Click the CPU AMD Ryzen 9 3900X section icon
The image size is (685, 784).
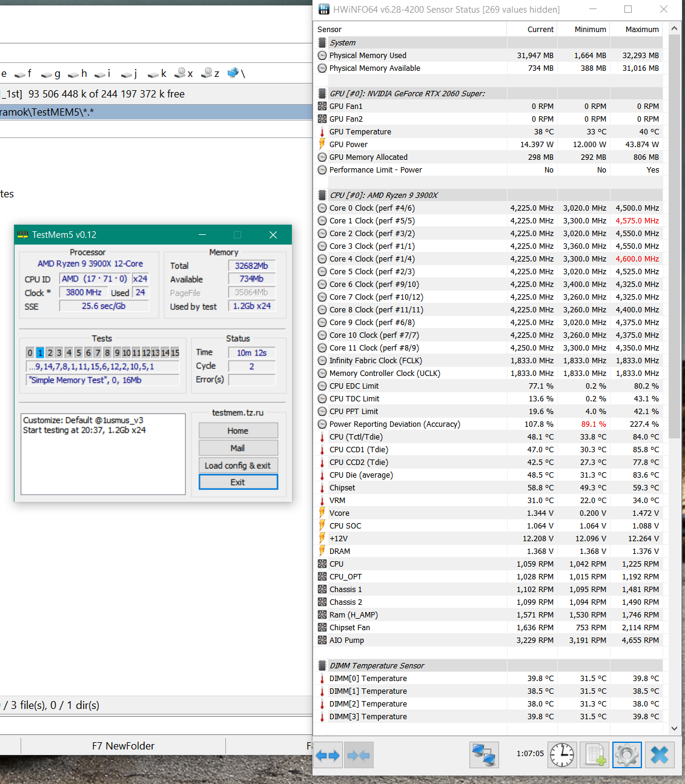pos(322,196)
